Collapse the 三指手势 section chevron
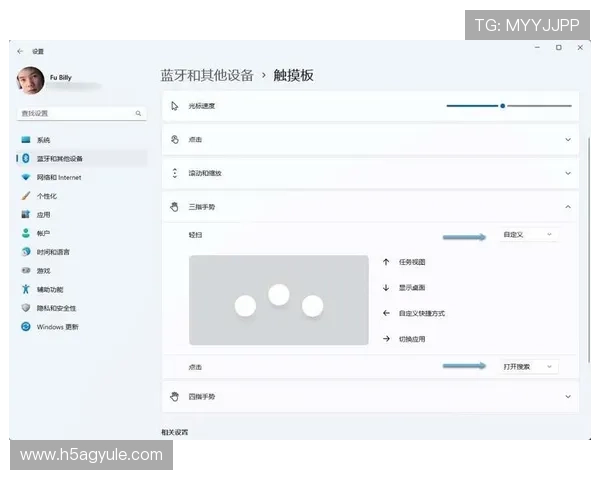The width and height of the screenshot is (600, 480). click(x=568, y=207)
